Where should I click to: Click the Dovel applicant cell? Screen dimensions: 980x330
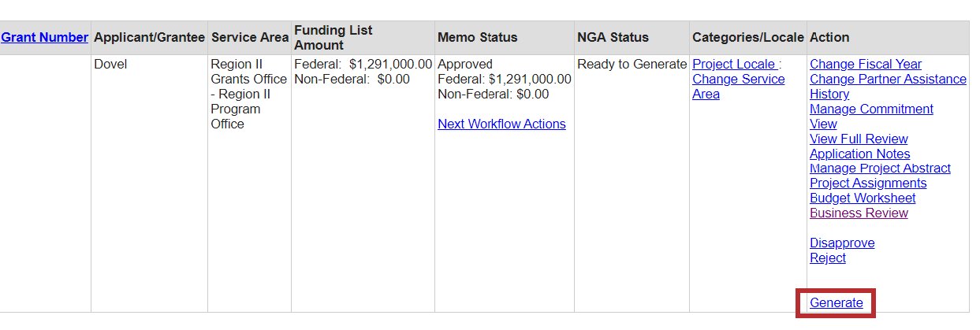pos(110,65)
